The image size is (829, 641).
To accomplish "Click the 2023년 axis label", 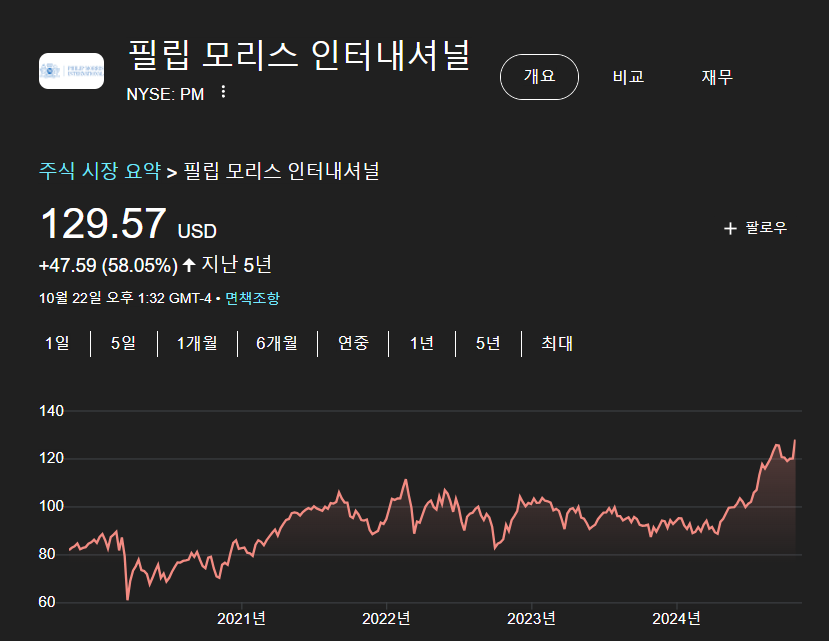I will [x=531, y=618].
